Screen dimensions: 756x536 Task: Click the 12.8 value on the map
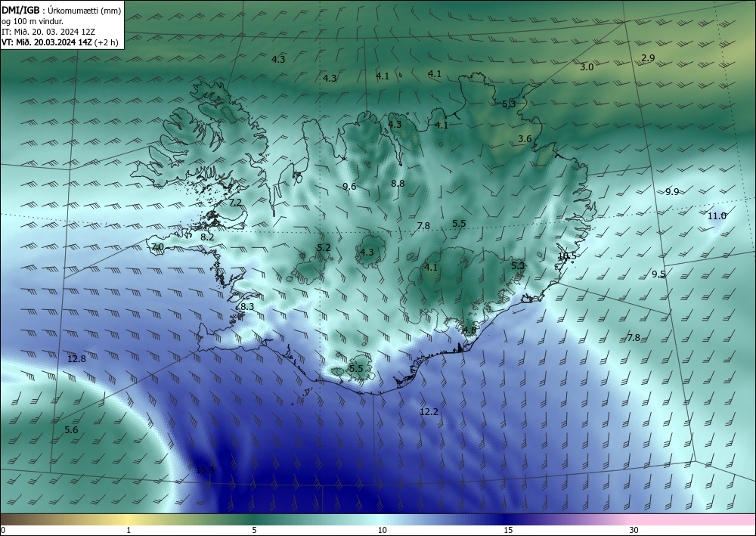[x=76, y=358]
